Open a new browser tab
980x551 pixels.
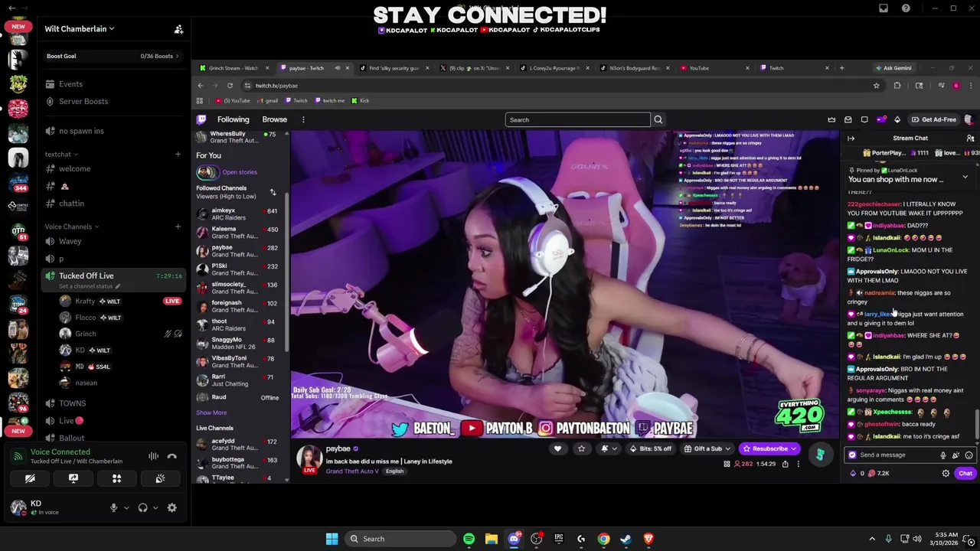tap(841, 68)
